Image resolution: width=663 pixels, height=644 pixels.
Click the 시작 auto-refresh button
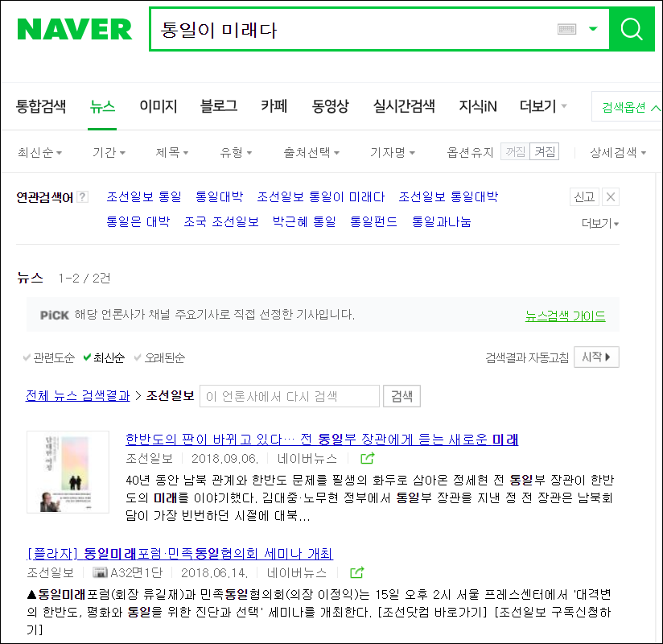tap(596, 357)
